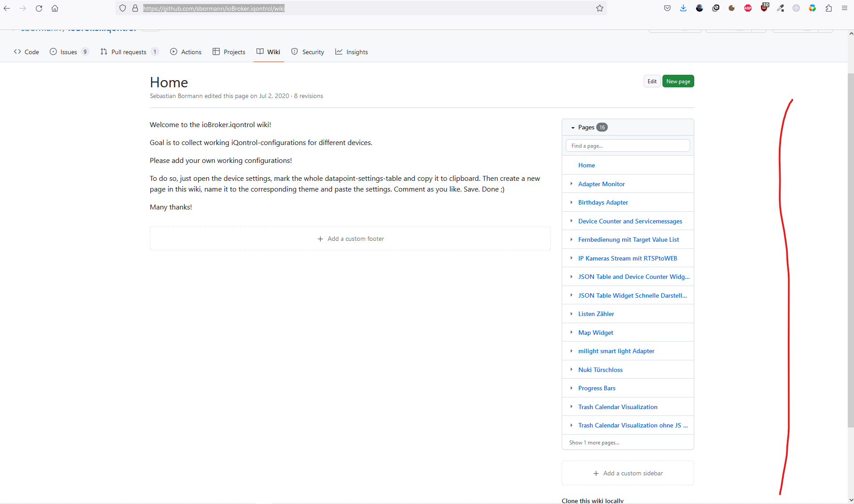The image size is (854, 504).
Task: Expand Listen Zähler page outline
Action: click(x=572, y=314)
